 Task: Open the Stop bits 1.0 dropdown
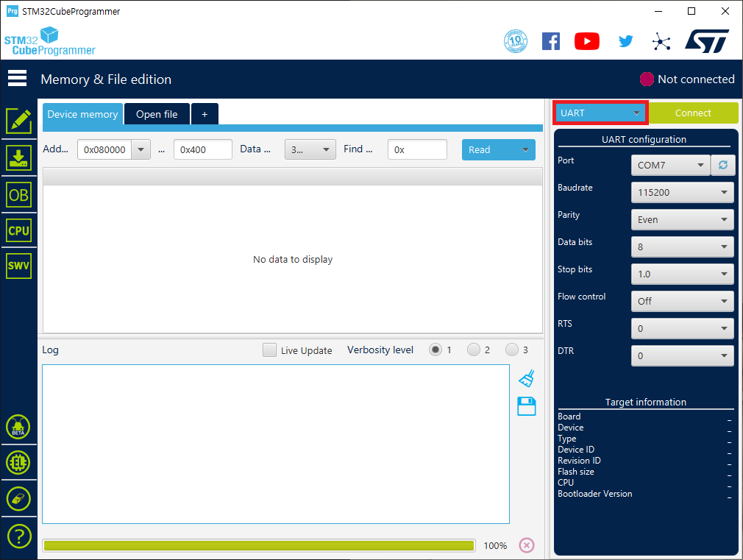tap(683, 274)
